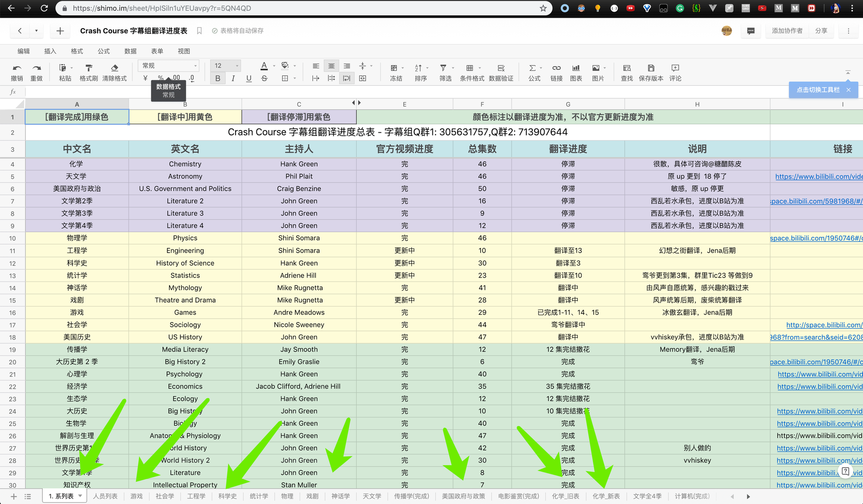Switch to the 科学史 sheet tab

pyautogui.click(x=227, y=496)
